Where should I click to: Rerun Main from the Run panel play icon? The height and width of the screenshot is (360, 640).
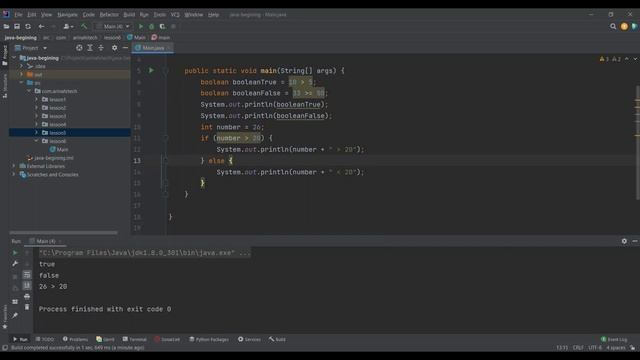[15, 253]
